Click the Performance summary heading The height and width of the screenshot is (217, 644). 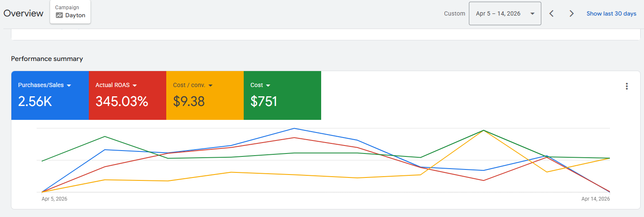tap(47, 59)
